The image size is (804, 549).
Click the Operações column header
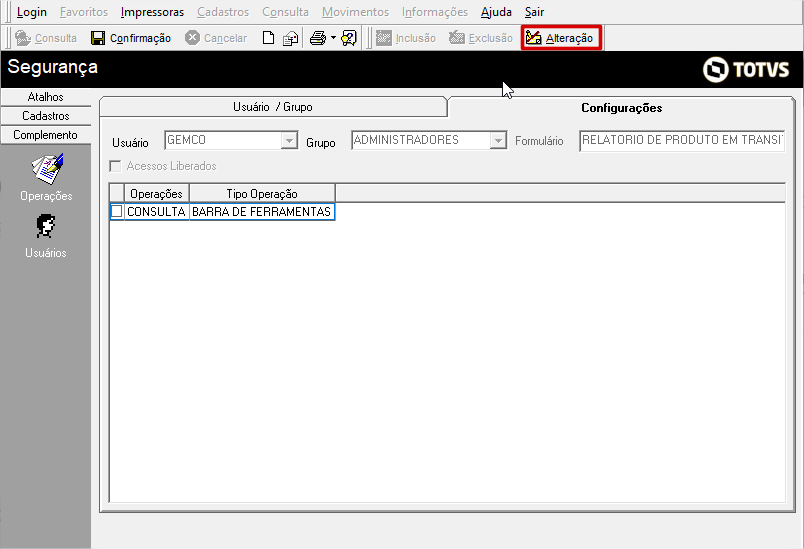pos(156,194)
